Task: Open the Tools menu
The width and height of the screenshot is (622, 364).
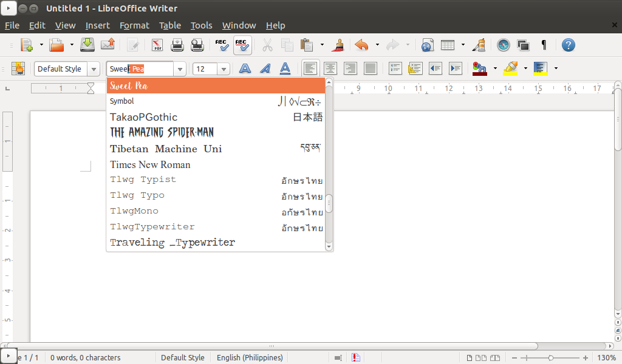Action: (x=201, y=25)
